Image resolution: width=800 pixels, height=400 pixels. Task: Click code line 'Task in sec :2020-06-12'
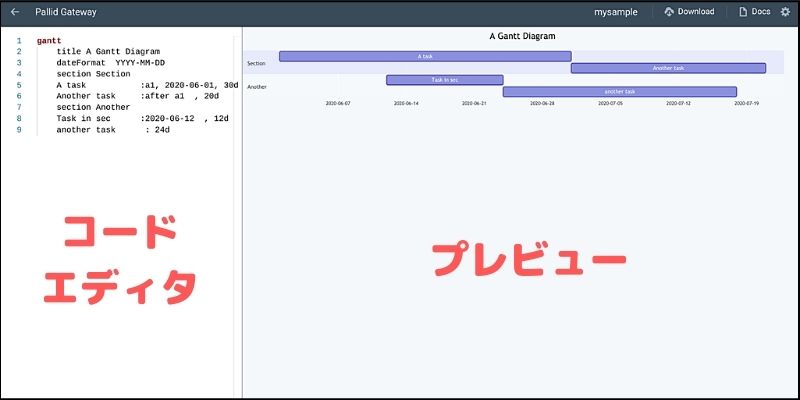142,119
